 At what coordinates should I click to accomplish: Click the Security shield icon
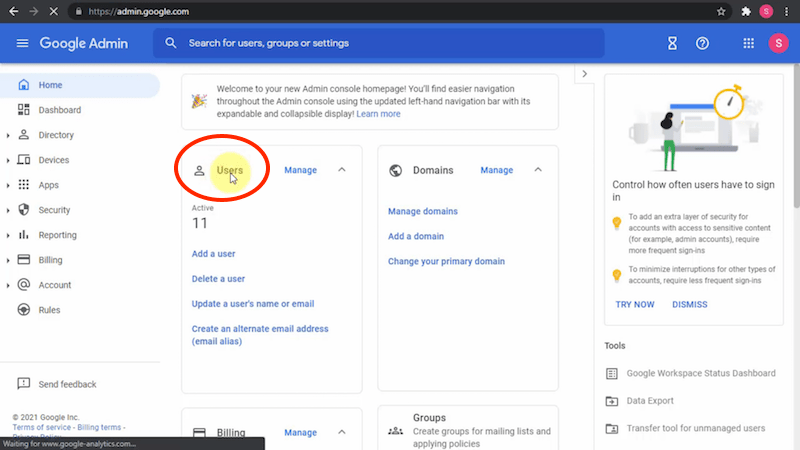tap(23, 210)
